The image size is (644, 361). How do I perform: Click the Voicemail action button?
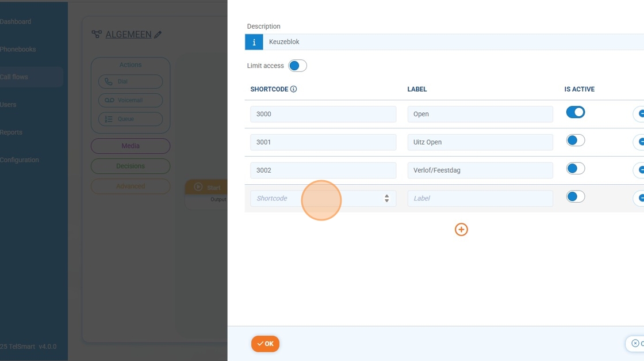(131, 100)
